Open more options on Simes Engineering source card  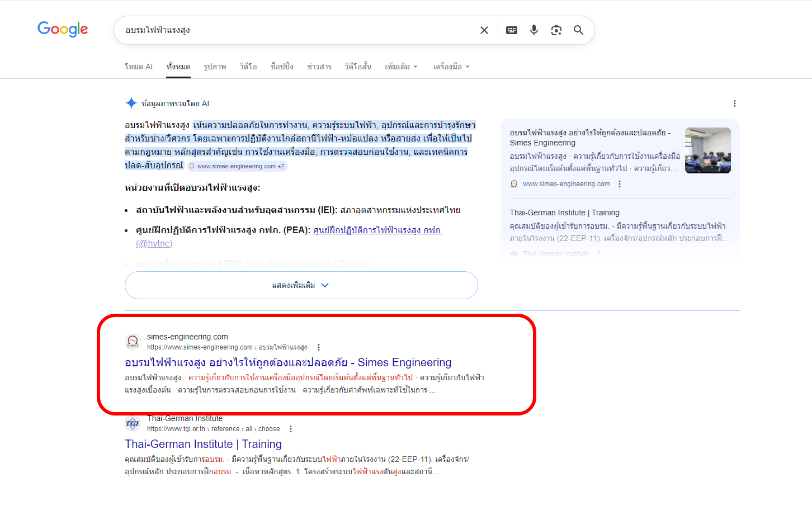coord(620,184)
